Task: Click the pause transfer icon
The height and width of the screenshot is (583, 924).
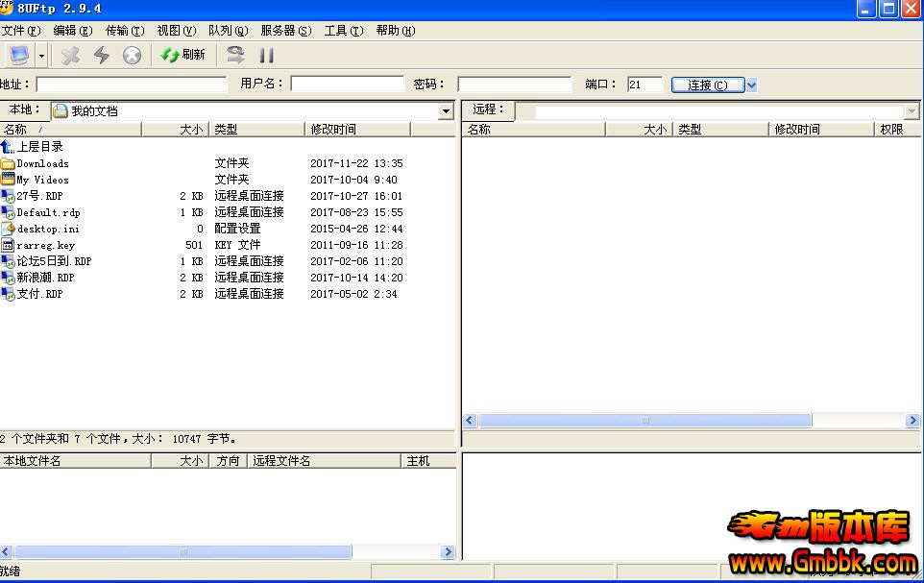Action: coord(266,55)
